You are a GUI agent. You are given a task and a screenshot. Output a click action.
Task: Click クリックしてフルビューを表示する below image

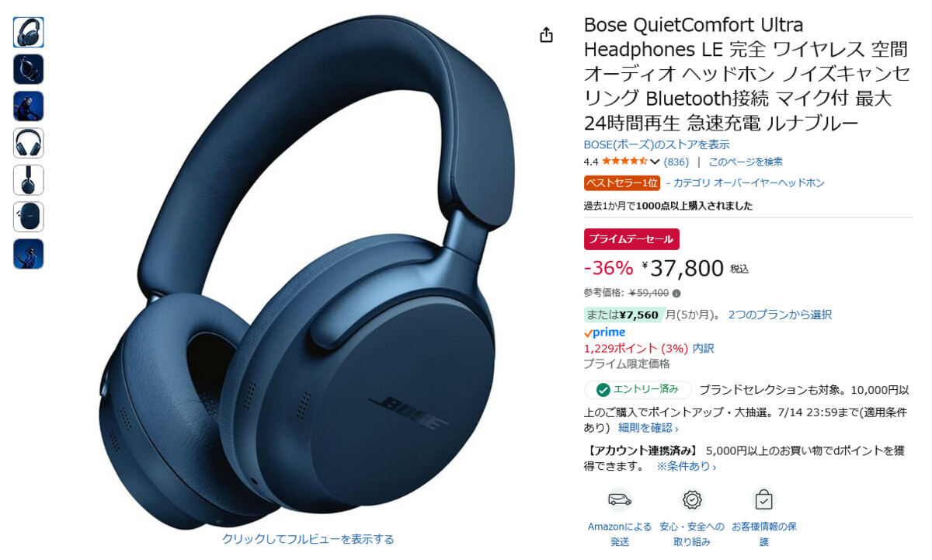click(x=308, y=539)
